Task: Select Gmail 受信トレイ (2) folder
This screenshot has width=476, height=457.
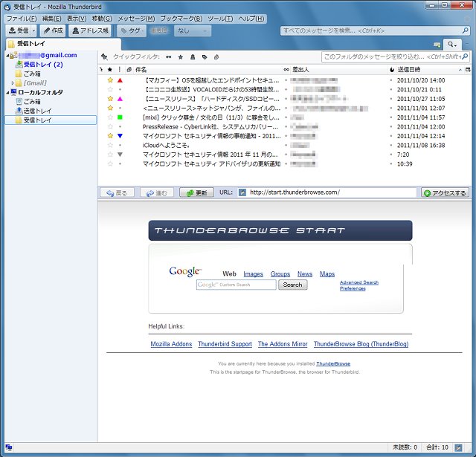Action: (x=43, y=65)
